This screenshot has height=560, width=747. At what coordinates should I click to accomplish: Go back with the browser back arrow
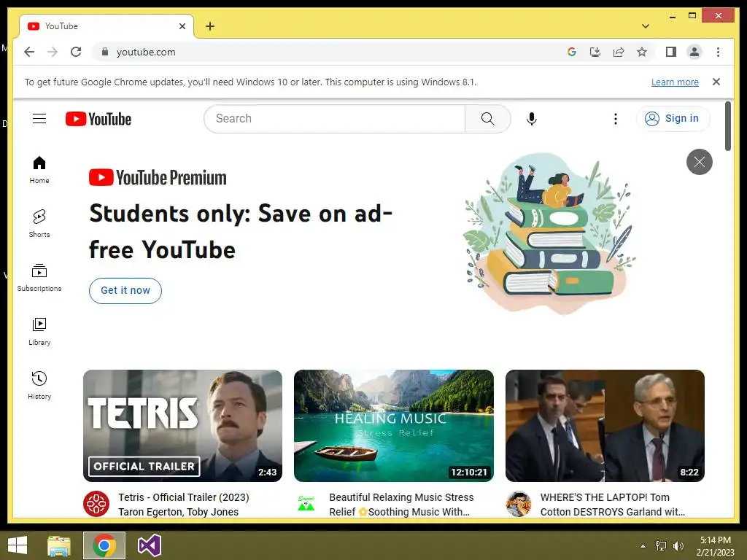point(29,52)
